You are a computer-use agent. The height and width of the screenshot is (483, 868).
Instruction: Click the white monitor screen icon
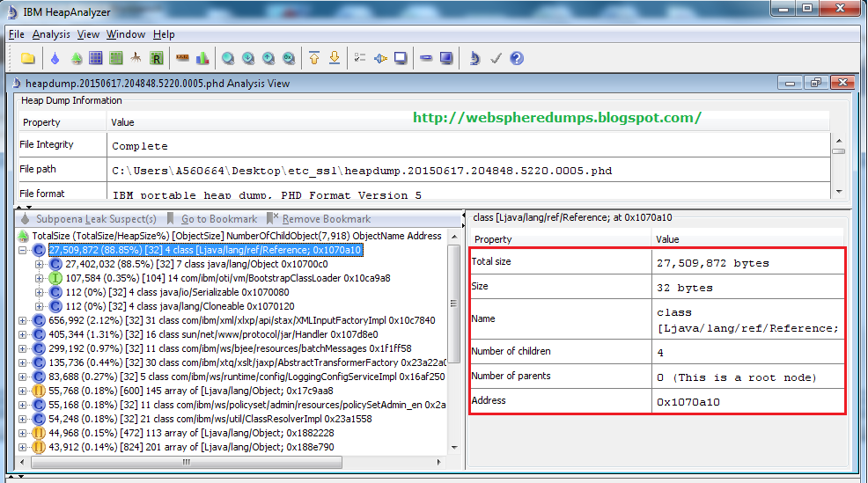tap(401, 58)
